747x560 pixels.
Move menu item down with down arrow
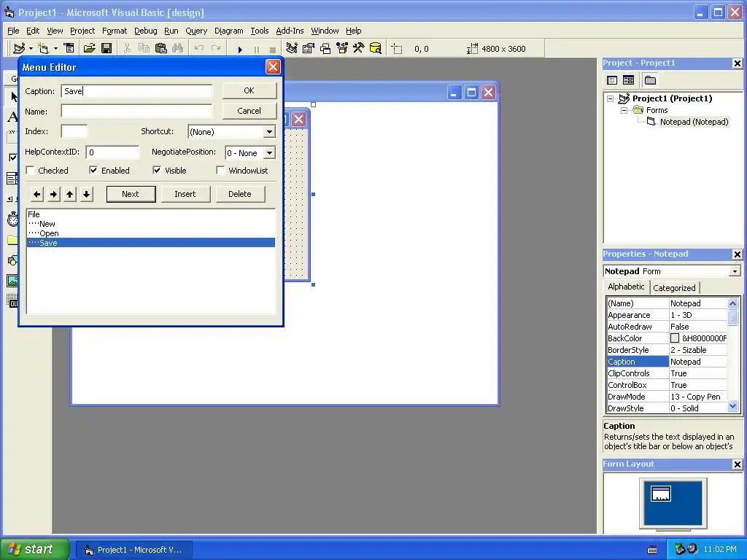pos(86,194)
